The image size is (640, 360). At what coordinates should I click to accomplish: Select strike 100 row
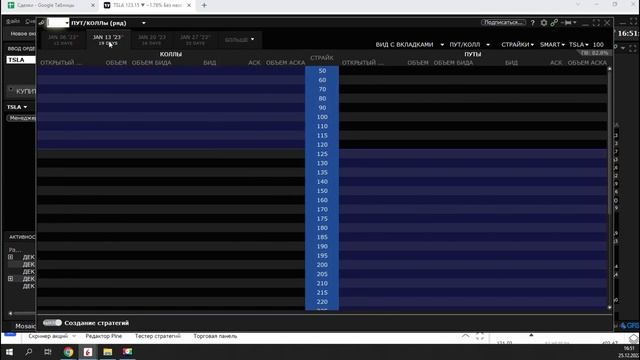322,117
